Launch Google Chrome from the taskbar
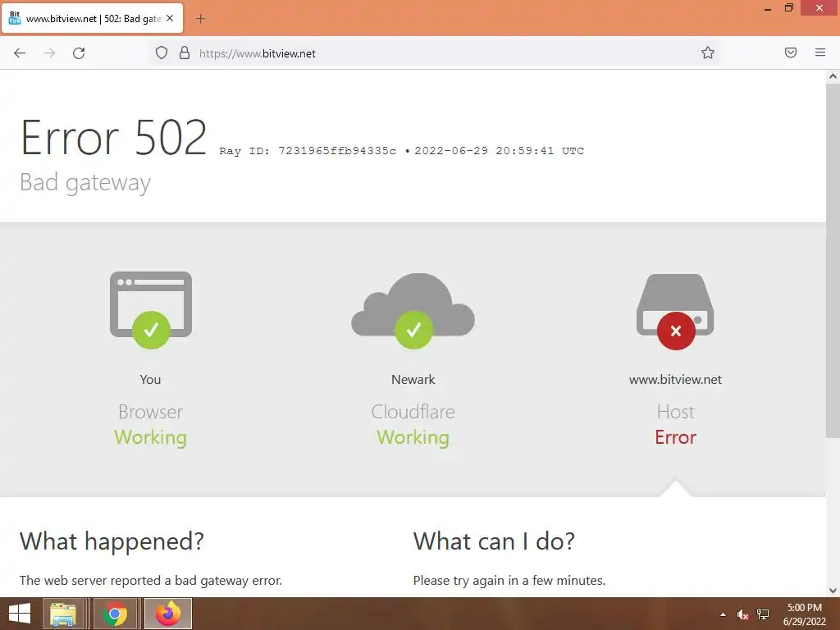The image size is (840, 630). click(x=115, y=614)
